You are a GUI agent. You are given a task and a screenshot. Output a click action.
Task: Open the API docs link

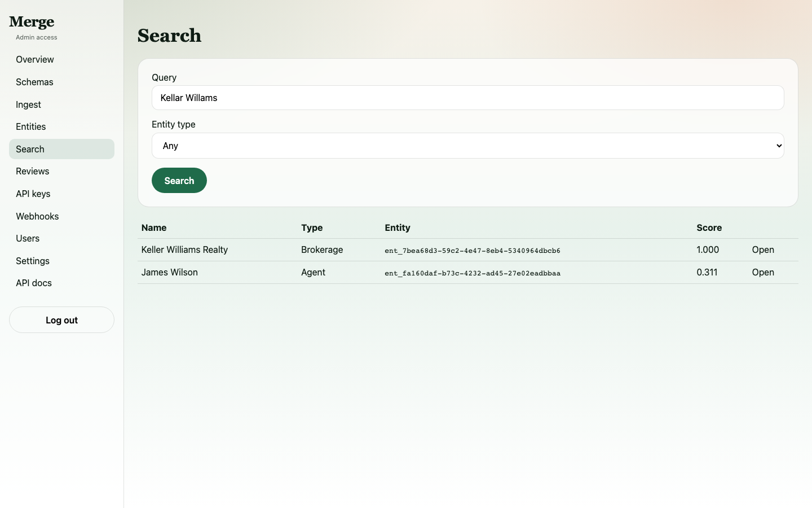point(61,283)
